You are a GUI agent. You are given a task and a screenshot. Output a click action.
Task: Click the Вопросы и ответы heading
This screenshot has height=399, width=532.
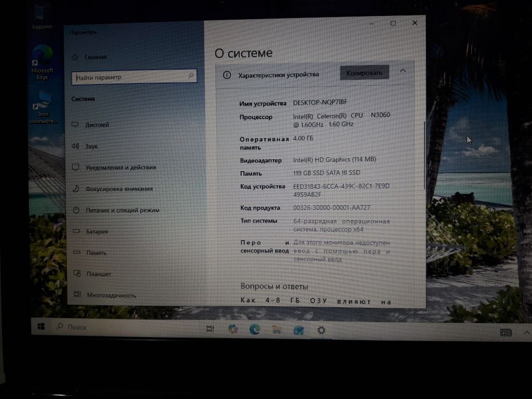point(274,286)
